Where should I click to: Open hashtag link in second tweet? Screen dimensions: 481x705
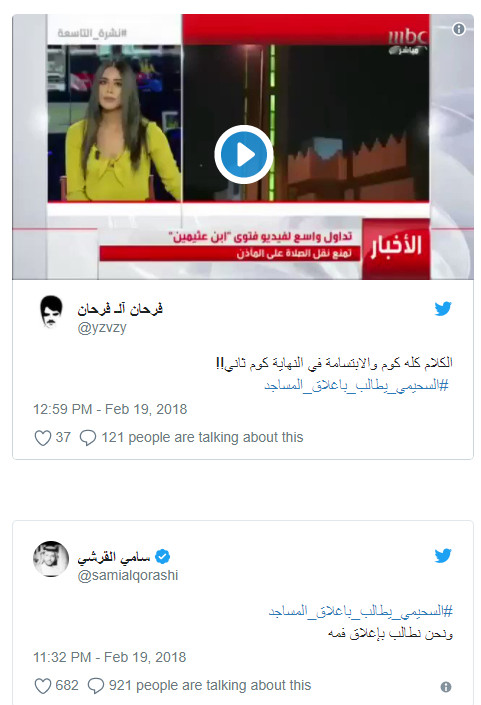[361, 611]
